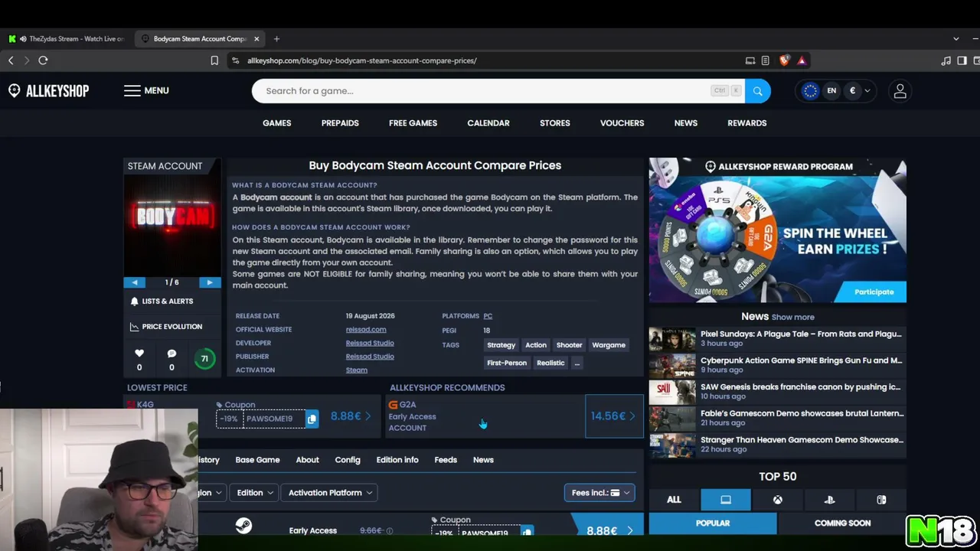Show the next game image
This screenshot has height=551, width=980.
tap(209, 282)
